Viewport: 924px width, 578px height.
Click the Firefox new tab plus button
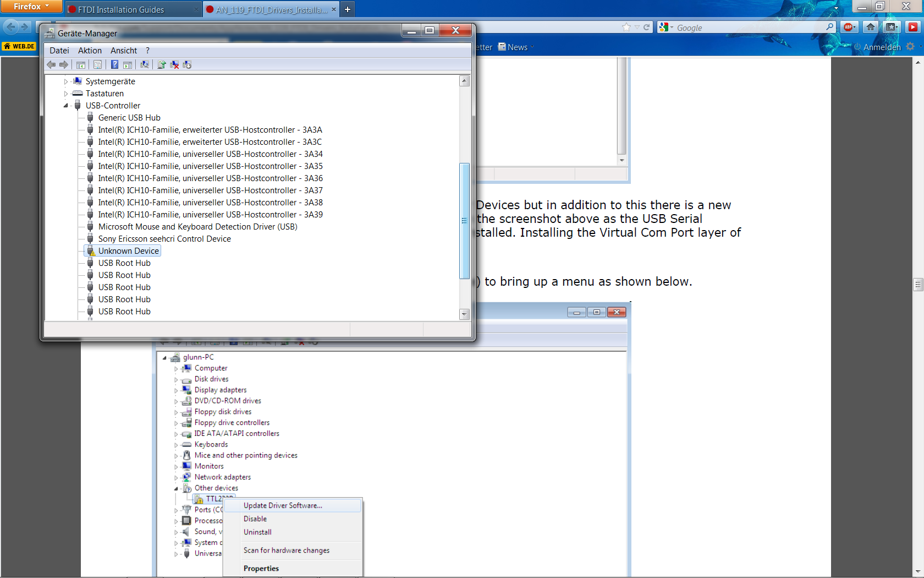348,9
